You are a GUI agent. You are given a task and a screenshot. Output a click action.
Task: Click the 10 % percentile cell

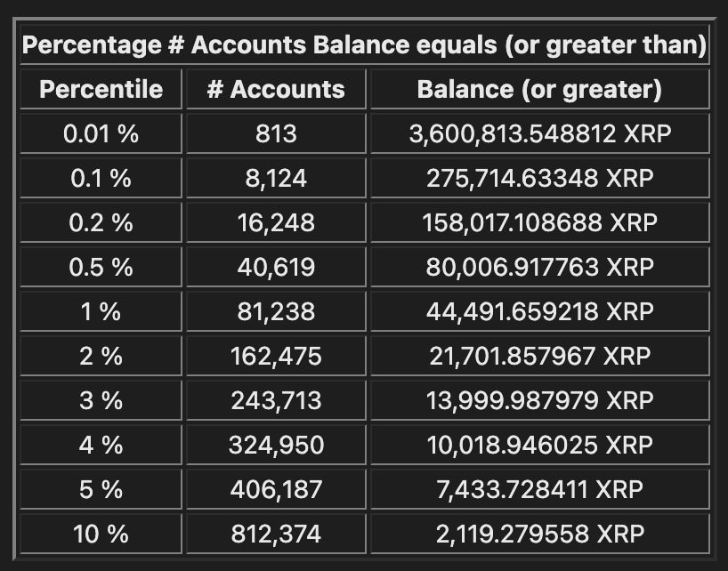point(101,534)
